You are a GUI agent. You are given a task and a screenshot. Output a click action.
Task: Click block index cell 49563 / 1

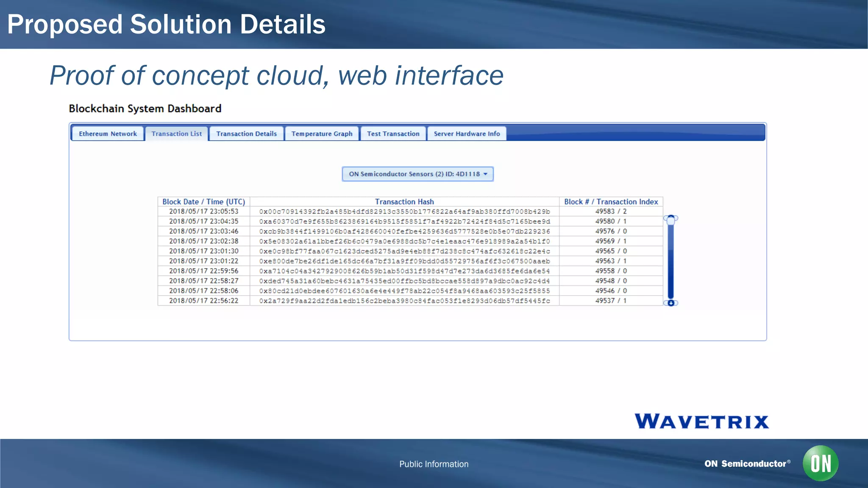click(x=611, y=261)
